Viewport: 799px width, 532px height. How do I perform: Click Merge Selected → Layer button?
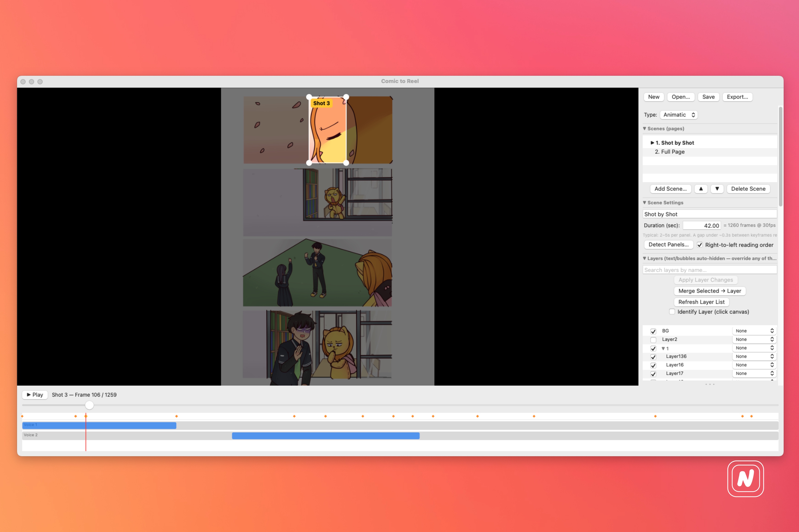(709, 291)
